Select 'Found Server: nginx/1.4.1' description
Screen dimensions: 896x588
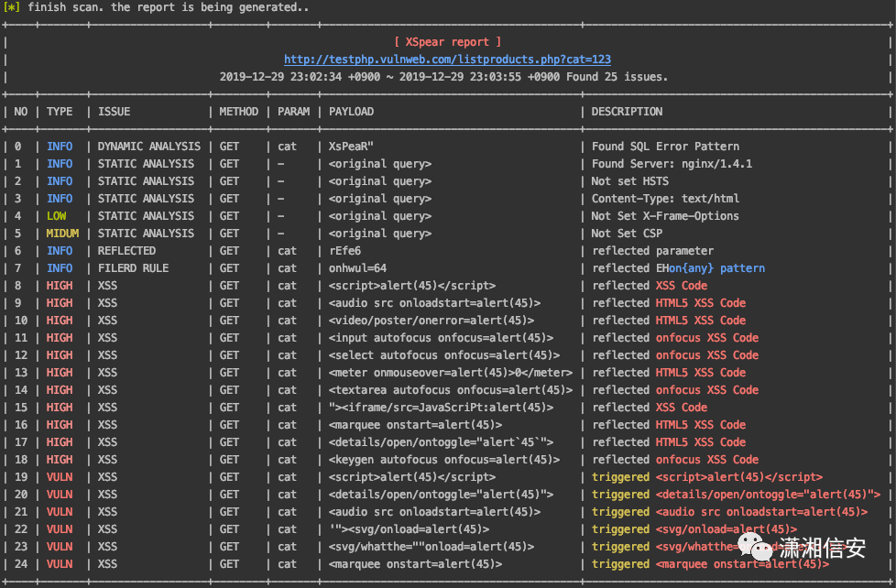672,163
